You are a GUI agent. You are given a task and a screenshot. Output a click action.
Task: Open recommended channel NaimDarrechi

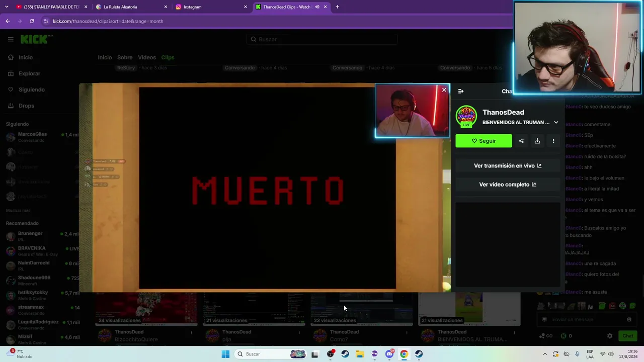(42, 265)
